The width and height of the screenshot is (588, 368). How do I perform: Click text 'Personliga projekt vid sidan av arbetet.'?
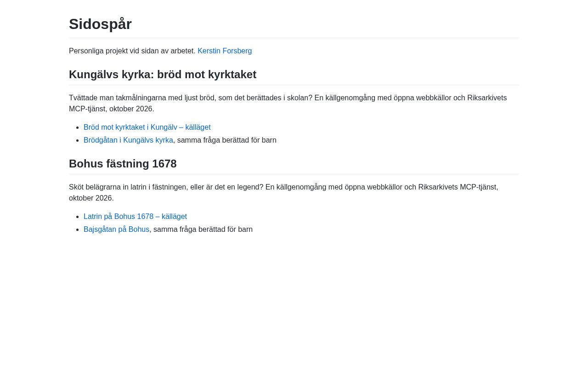[132, 51]
